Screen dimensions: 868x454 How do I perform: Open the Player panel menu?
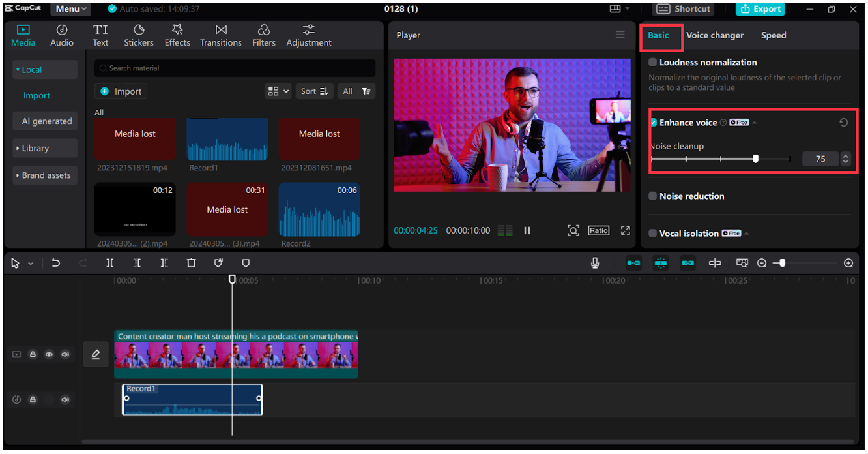pos(620,35)
